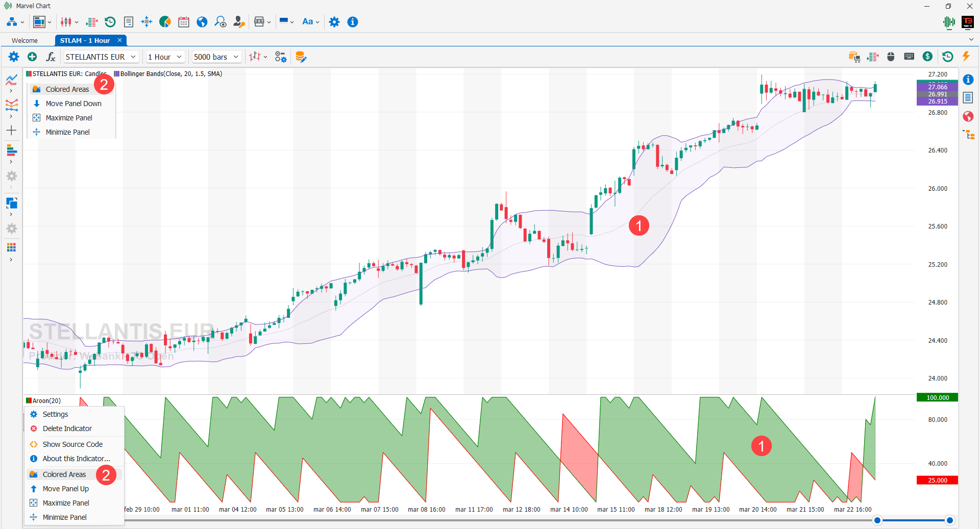Choose Delete Indicator
Viewport: 980px width, 529px height.
[74, 429]
